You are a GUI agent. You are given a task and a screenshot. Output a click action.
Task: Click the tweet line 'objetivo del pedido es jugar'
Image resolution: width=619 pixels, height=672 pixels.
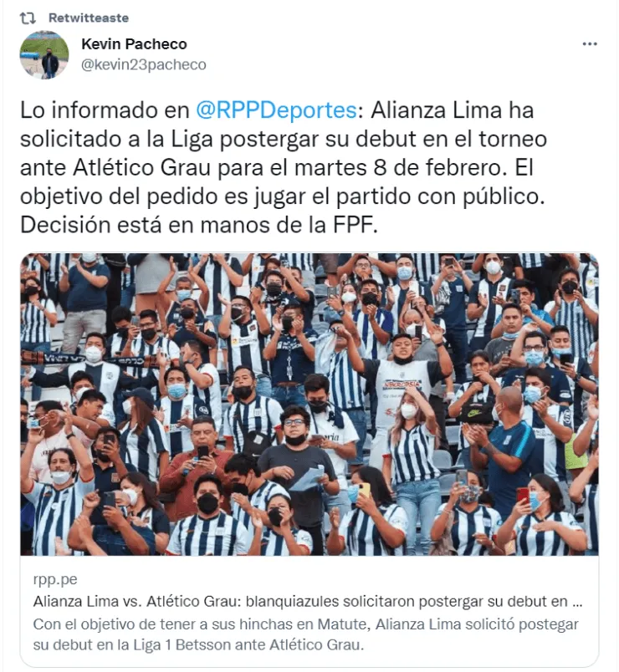282,196
